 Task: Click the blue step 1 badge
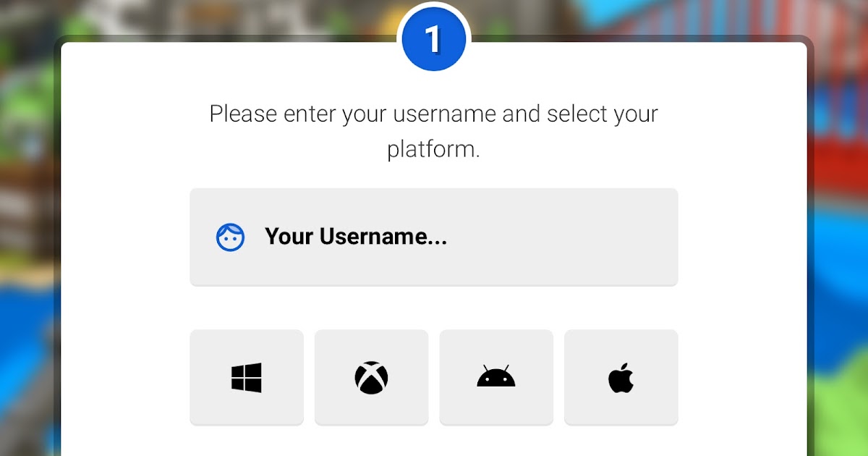tap(434, 39)
